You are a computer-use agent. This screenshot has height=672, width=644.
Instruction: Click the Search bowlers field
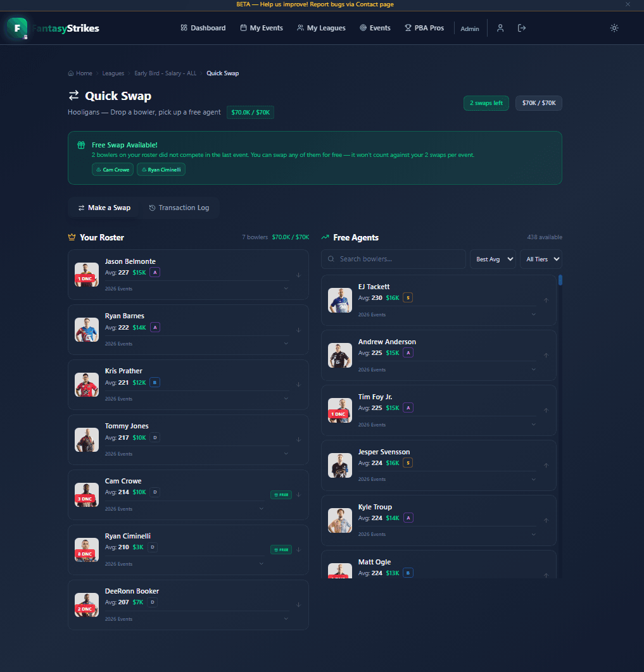[x=394, y=259]
